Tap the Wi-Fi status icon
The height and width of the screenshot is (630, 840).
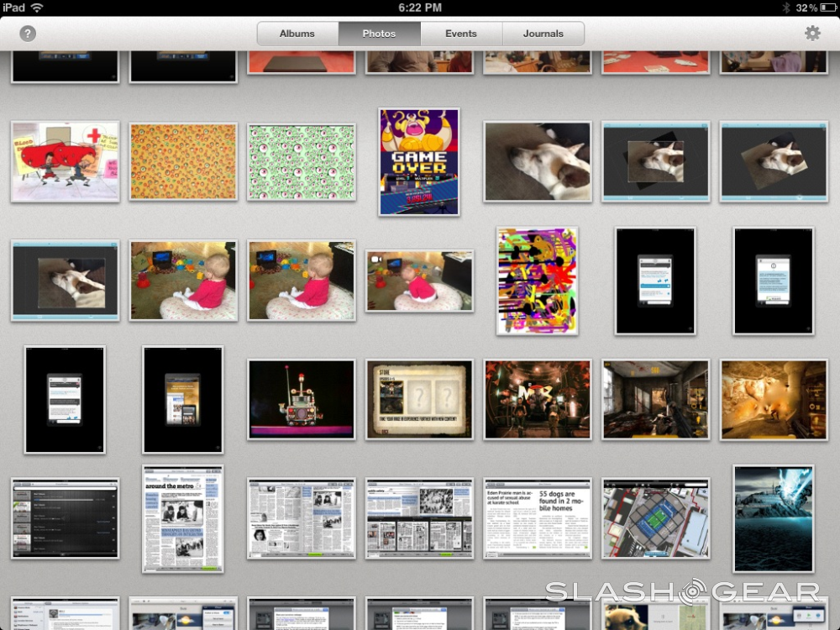click(37, 8)
